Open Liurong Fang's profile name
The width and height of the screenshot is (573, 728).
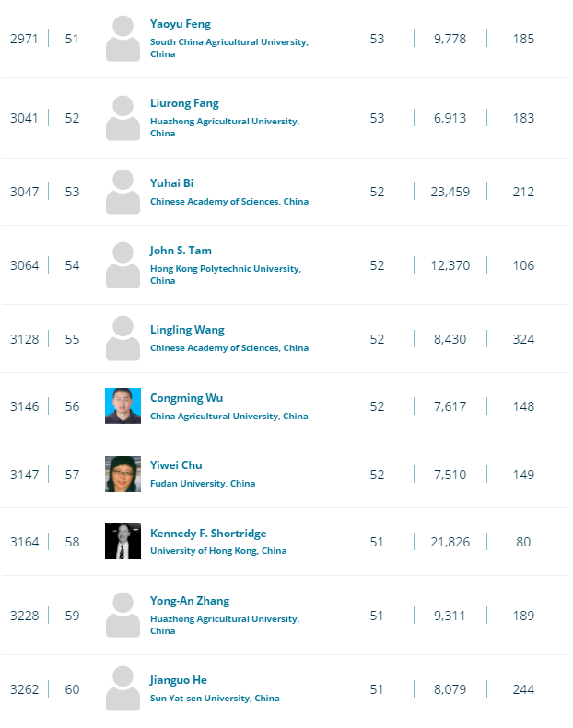coord(184,103)
